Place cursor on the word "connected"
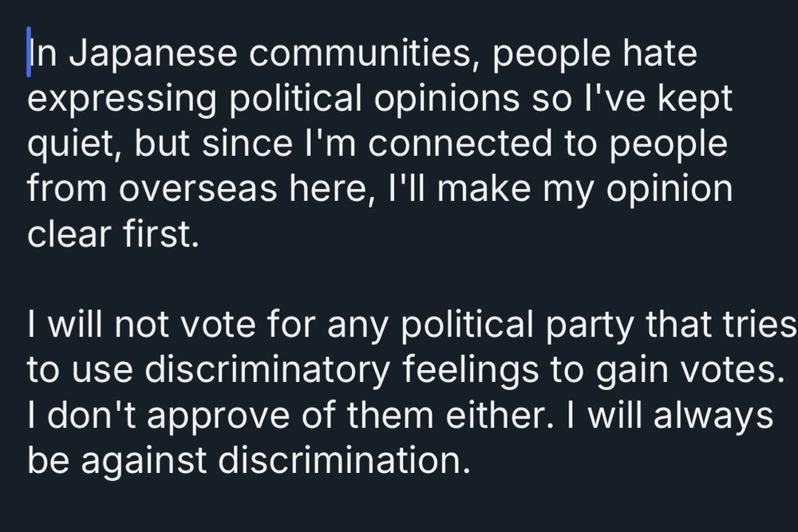This screenshot has height=532, width=798. [x=449, y=144]
